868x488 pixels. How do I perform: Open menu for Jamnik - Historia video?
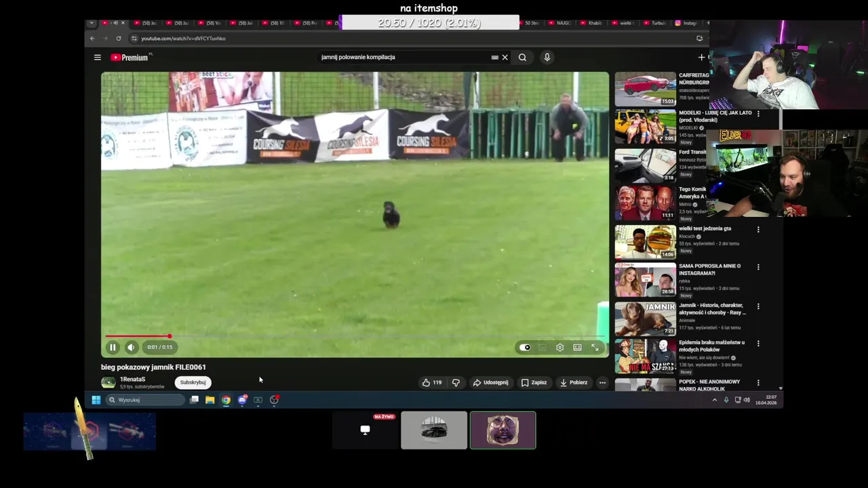pos(758,306)
